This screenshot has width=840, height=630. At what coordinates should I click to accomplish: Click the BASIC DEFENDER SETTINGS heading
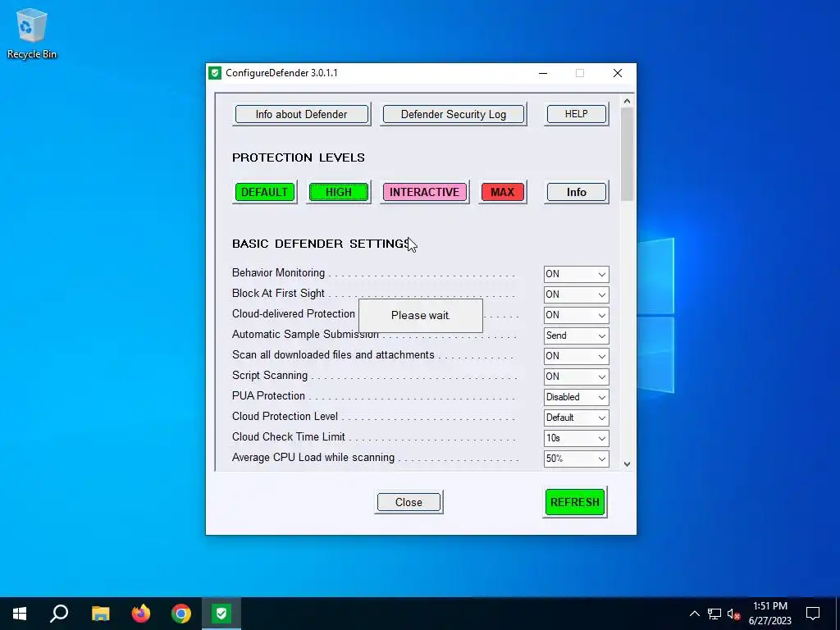click(321, 244)
